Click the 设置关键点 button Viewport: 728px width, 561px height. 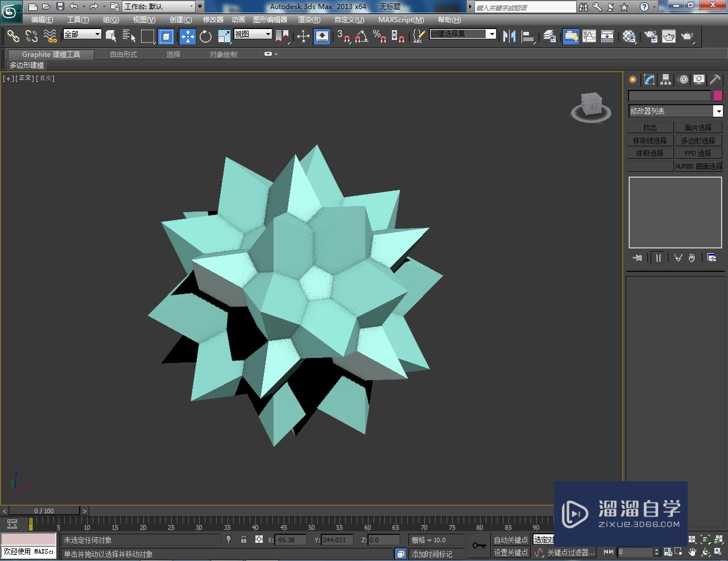tap(511, 552)
